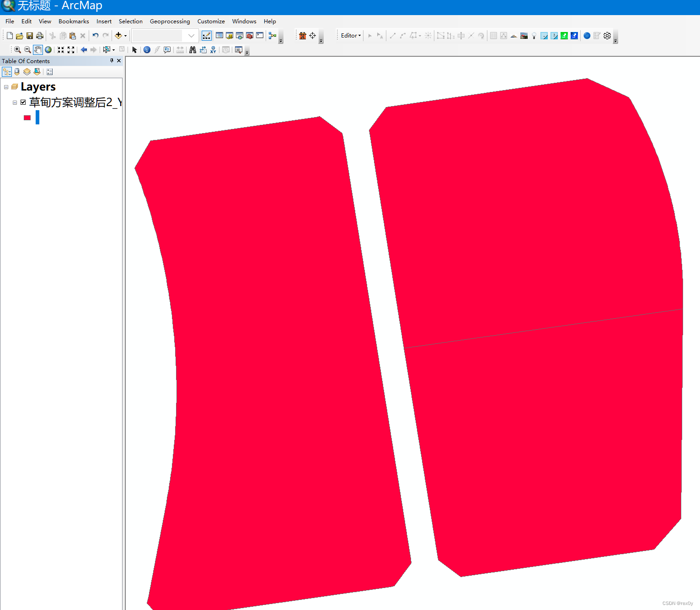Click the Add Data button

point(118,36)
